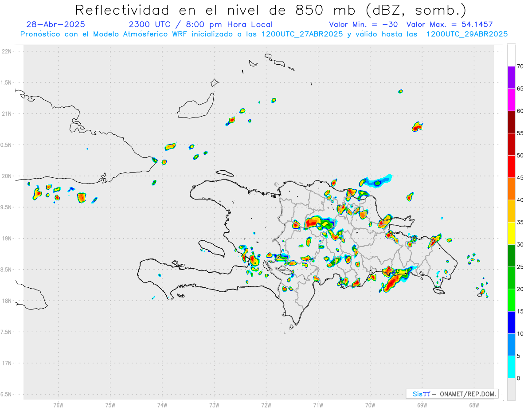Image resolution: width=532 pixels, height=411 pixels.
Task: Click the '73W' longitude label
Action: (x=214, y=405)
